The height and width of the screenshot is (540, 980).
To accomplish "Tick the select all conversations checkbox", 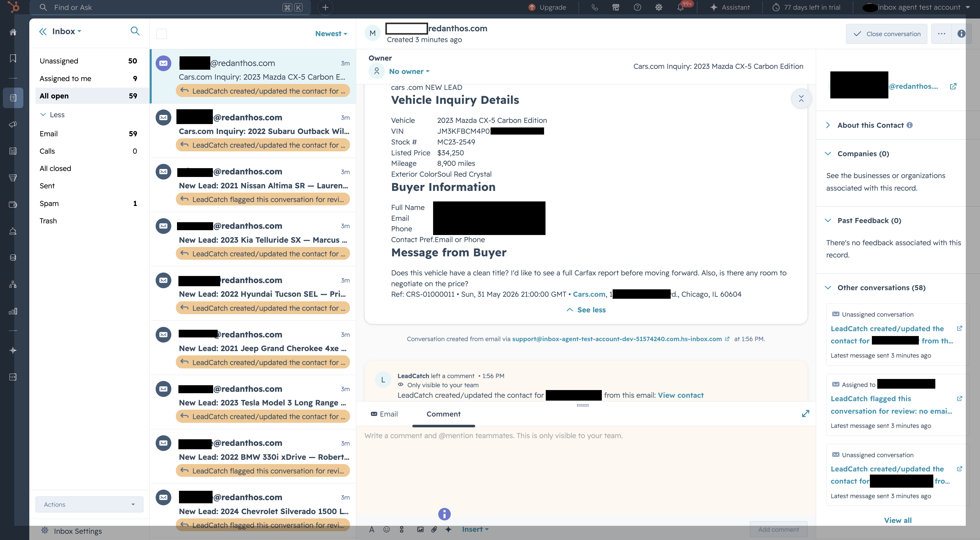I will pos(162,34).
